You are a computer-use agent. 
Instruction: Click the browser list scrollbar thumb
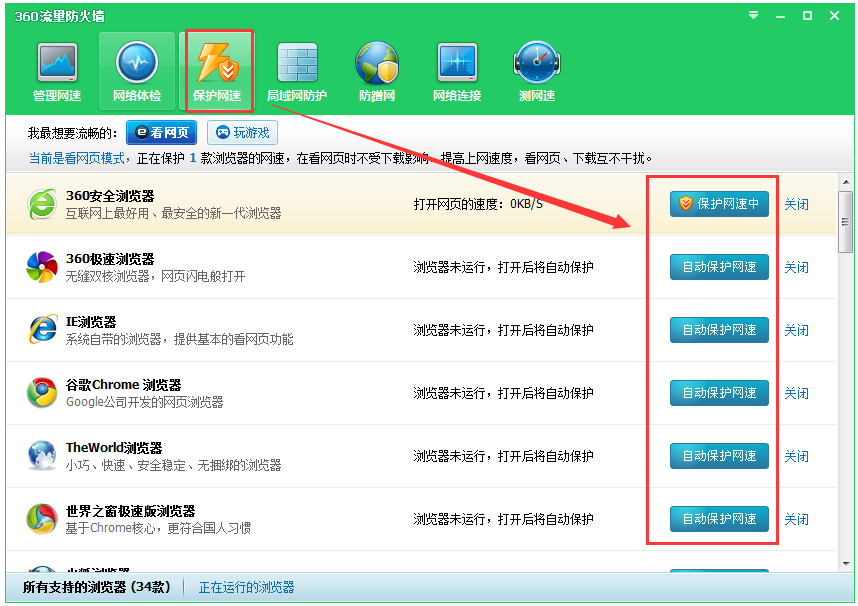click(x=846, y=222)
